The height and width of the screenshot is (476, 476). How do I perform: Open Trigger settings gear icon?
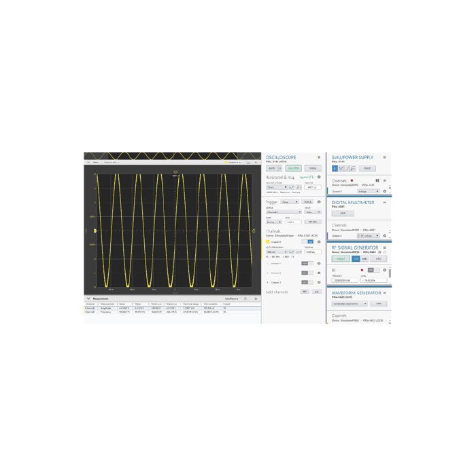point(319,202)
